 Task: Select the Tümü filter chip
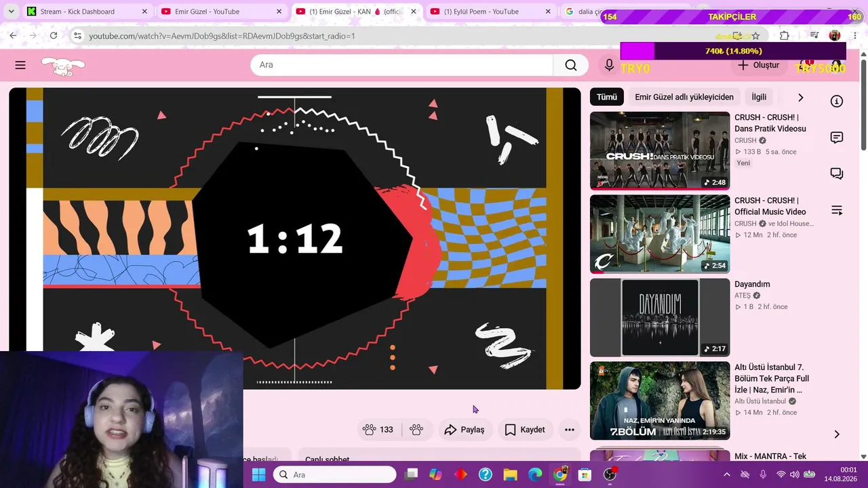[x=607, y=97]
